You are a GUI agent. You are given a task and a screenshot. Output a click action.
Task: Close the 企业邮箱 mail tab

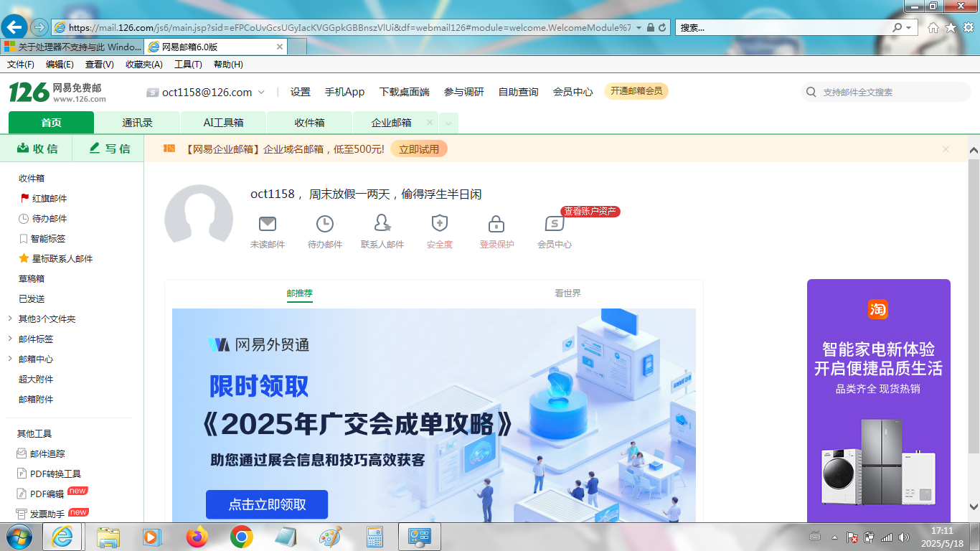(430, 122)
